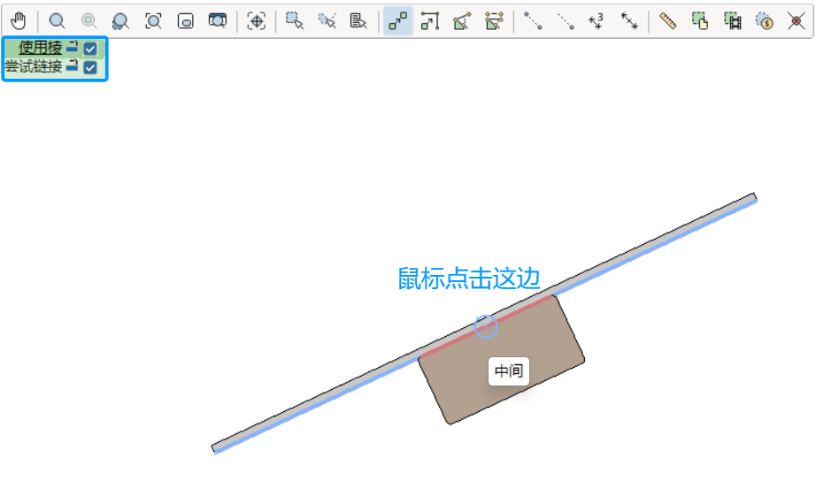The image size is (816, 504).
Task: Click the 中间 snap label
Action: (509, 370)
